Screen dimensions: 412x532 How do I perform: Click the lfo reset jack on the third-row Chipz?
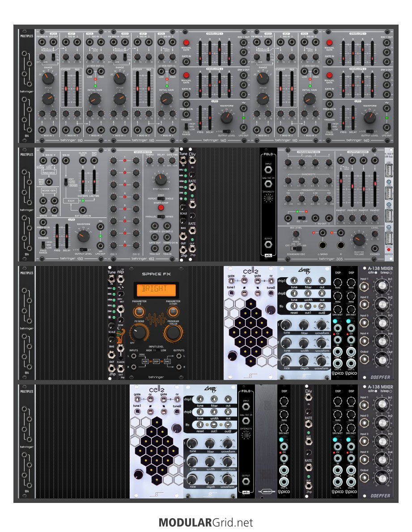294,306
